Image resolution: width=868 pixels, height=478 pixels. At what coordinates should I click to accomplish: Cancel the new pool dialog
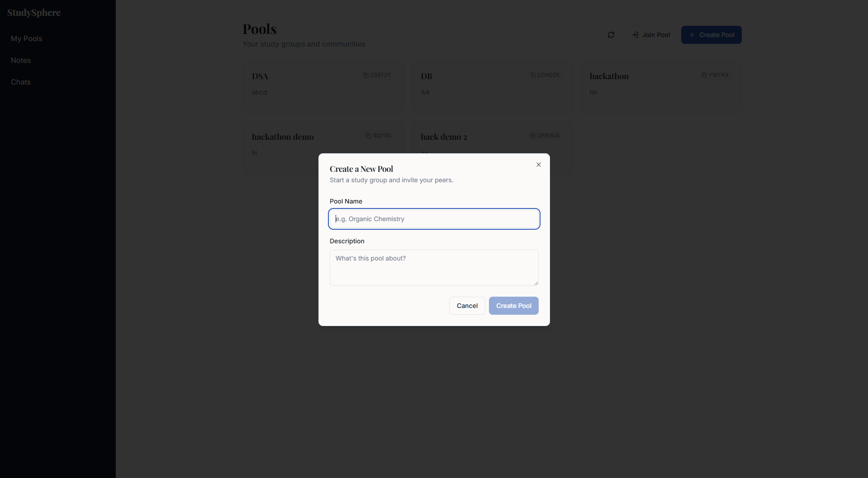467,306
